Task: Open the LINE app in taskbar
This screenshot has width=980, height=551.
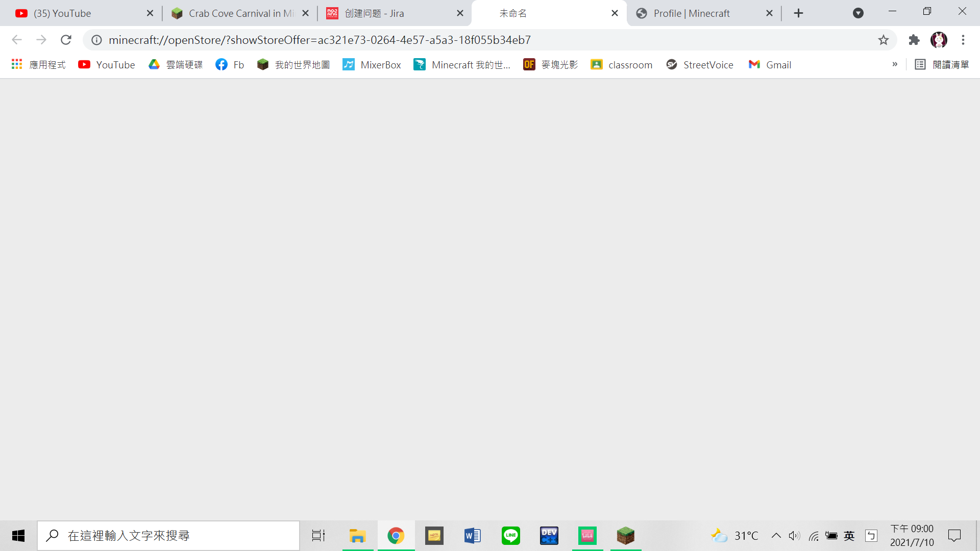Action: [510, 536]
